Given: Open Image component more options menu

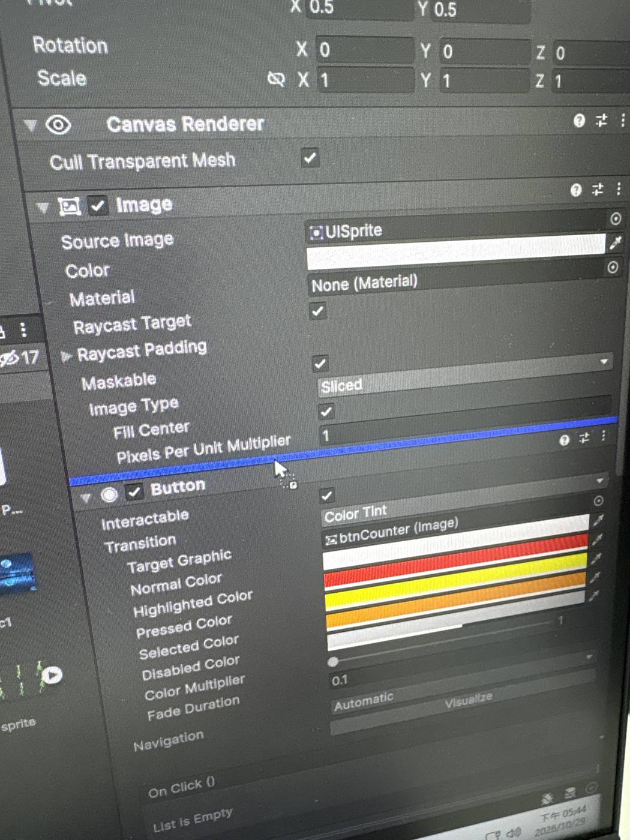Looking at the screenshot, I should coord(619,190).
